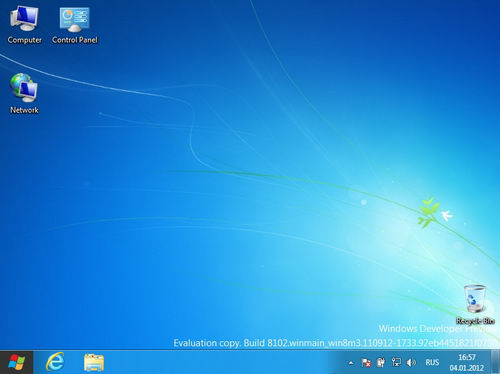Screen dimensions: 500x374
Task: Launch Internet Explorer from the taskbar
Action: tap(55, 362)
